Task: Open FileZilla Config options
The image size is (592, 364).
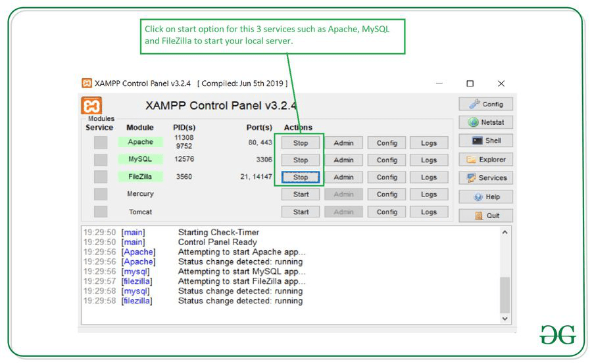Action: pos(387,177)
